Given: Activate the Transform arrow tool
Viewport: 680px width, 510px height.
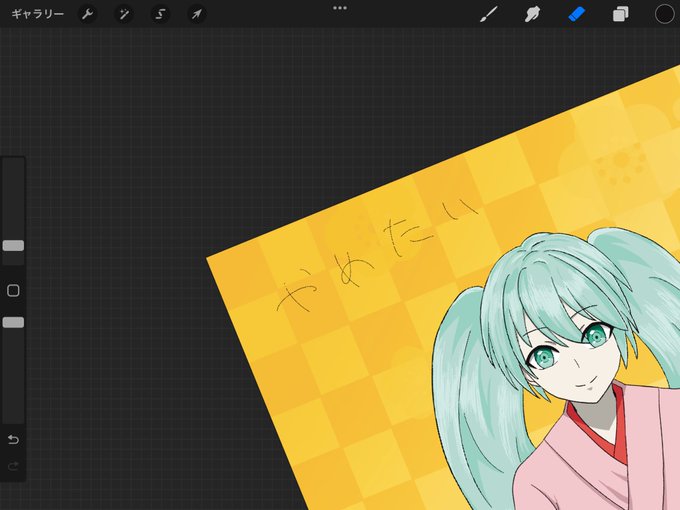Looking at the screenshot, I should [196, 14].
